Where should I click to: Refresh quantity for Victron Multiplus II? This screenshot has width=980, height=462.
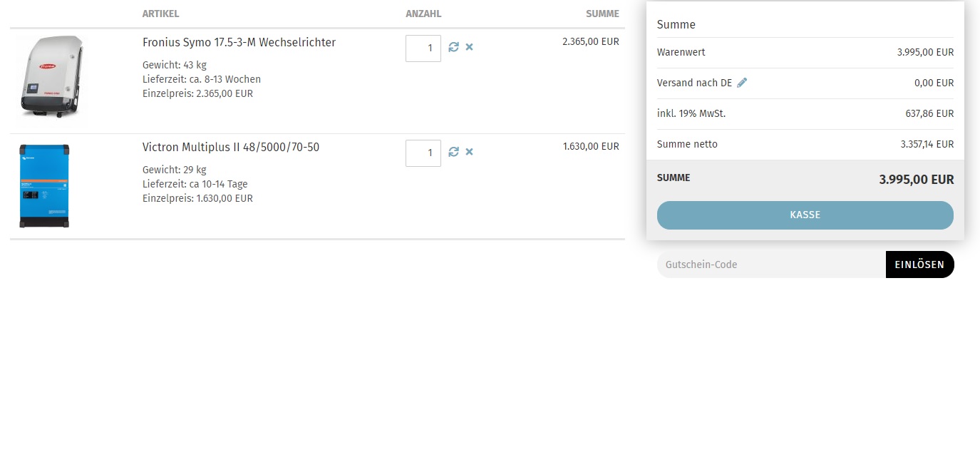453,152
